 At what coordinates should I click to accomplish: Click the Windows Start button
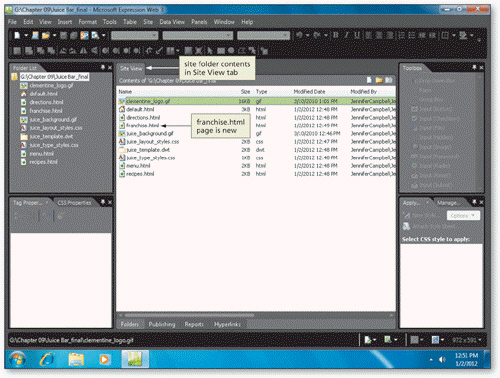17,359
